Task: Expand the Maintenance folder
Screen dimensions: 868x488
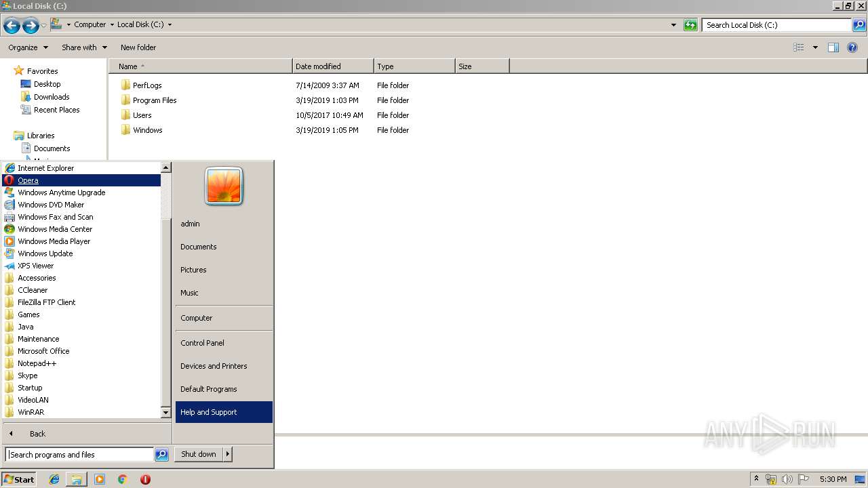Action: (x=81, y=339)
